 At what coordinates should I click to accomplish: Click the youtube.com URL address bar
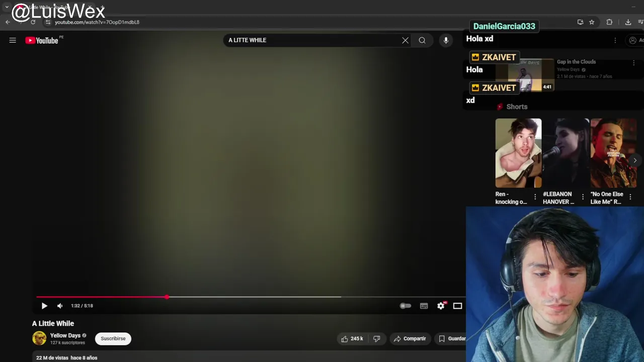(97, 22)
